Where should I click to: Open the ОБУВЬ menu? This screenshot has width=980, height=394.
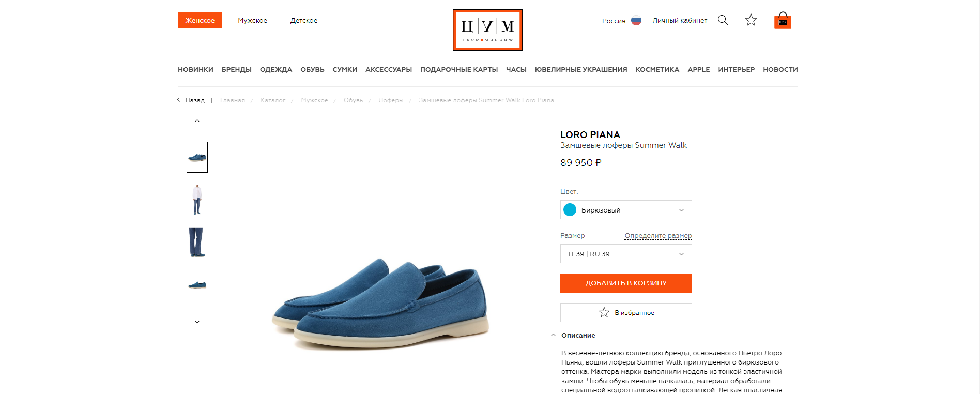coord(312,69)
